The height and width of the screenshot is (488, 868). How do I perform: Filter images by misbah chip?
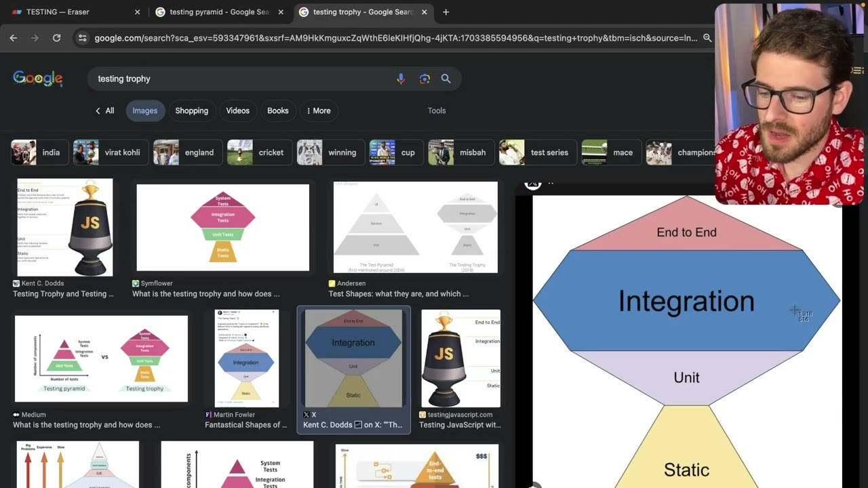(x=460, y=152)
